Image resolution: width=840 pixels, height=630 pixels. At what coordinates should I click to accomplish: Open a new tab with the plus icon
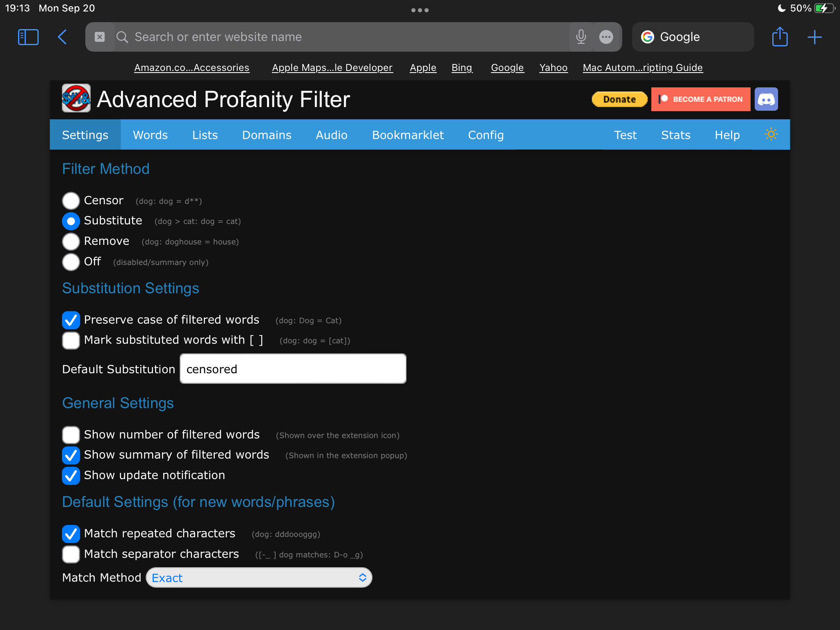815,37
